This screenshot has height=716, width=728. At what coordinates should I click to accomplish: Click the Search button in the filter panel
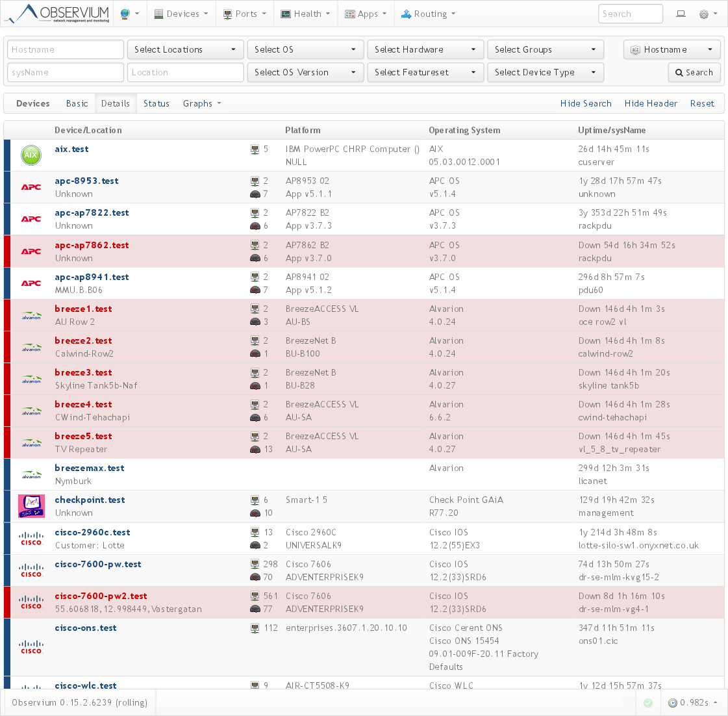[694, 73]
